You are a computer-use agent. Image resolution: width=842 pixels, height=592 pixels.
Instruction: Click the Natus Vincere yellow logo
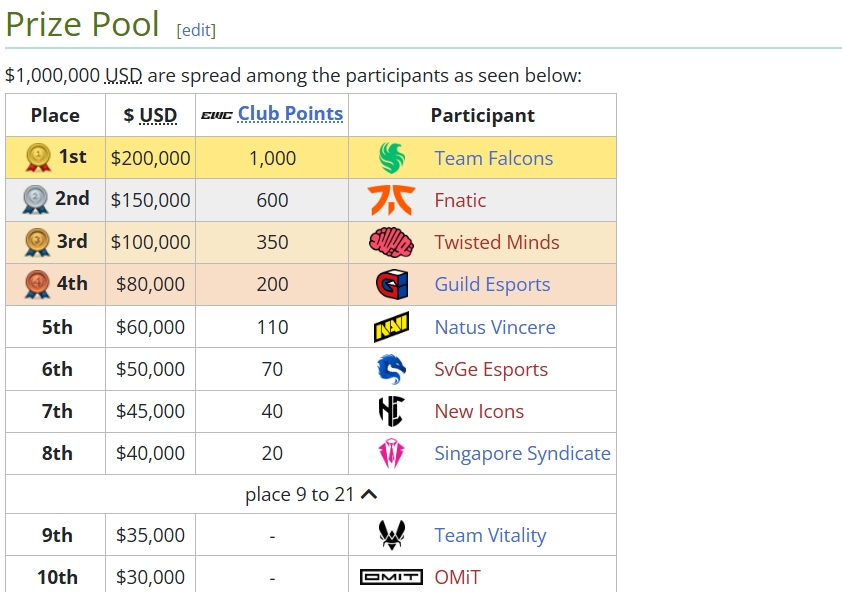391,327
